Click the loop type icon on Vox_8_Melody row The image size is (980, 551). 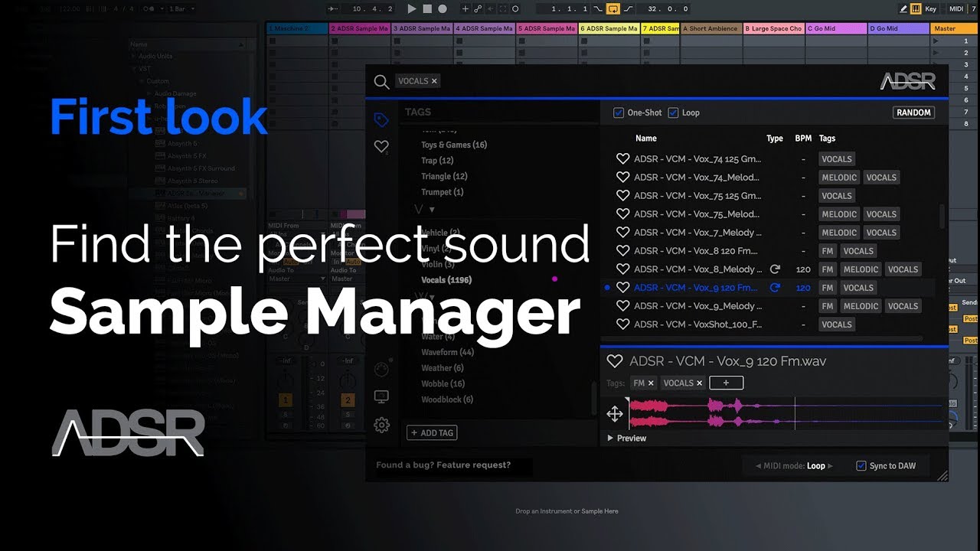tap(775, 269)
